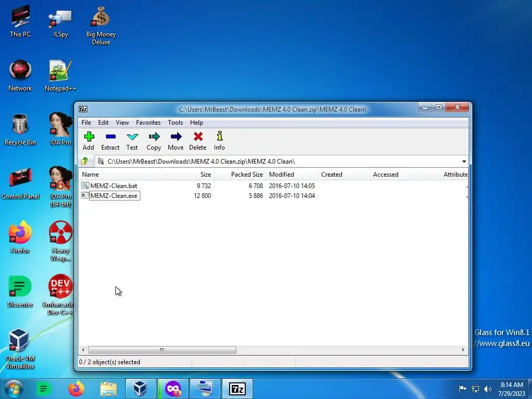
Task: Select Network desktop icon
Action: click(x=20, y=75)
